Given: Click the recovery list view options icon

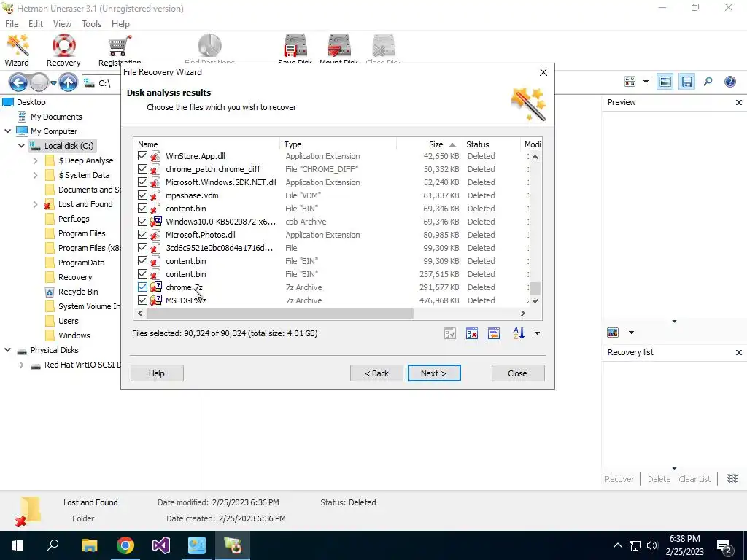Looking at the screenshot, I should 732,479.
